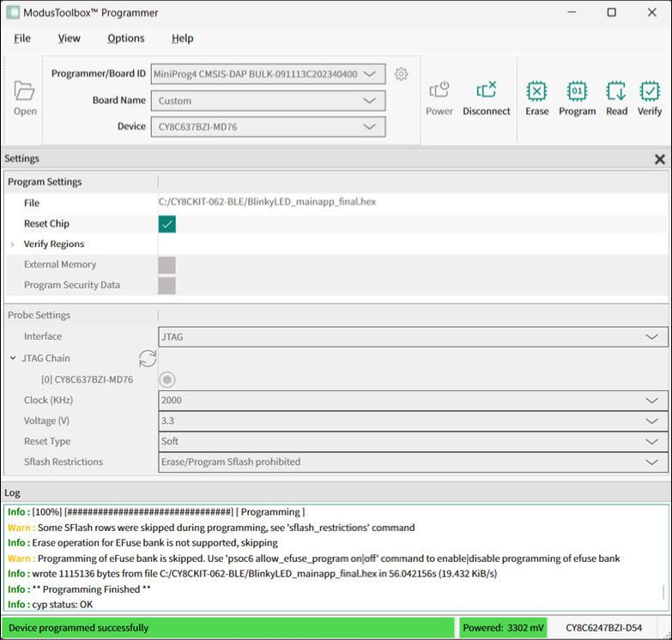The image size is (672, 640).
Task: Open the File menu
Action: tap(22, 38)
